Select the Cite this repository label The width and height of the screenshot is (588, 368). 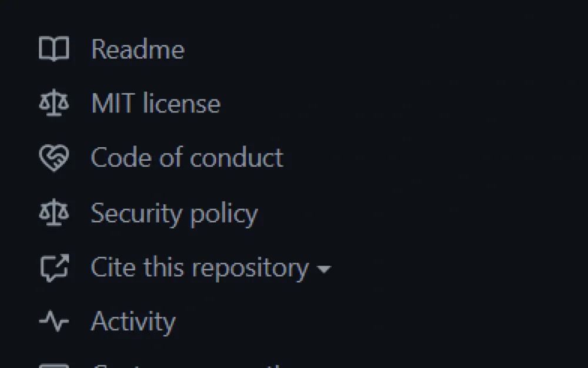[x=199, y=268]
